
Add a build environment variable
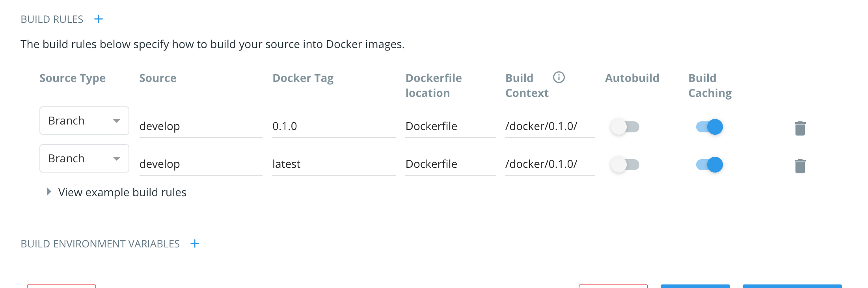(195, 243)
